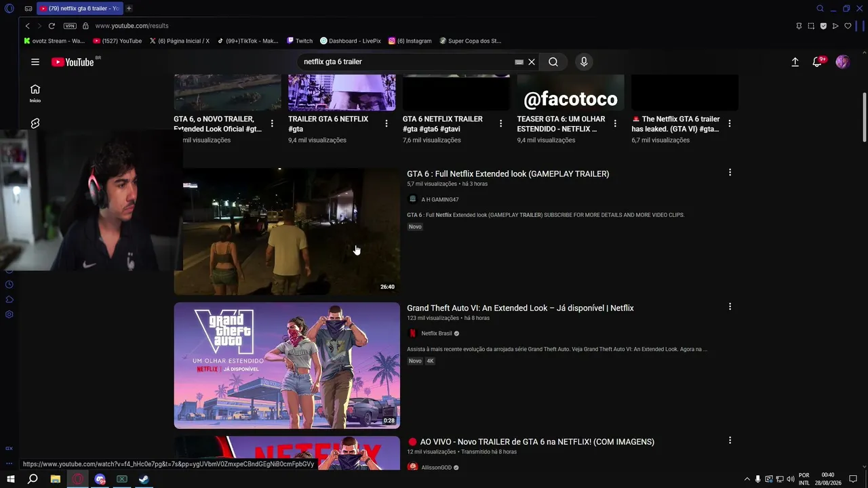This screenshot has width=868, height=488.
Task: Visit the AllissonGOD channel
Action: click(437, 468)
